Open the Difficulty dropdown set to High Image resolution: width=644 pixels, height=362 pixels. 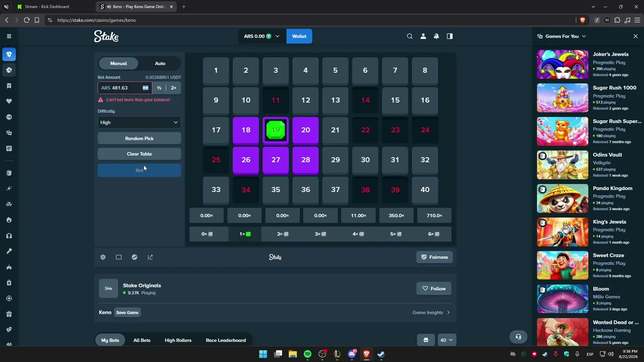[139, 122]
